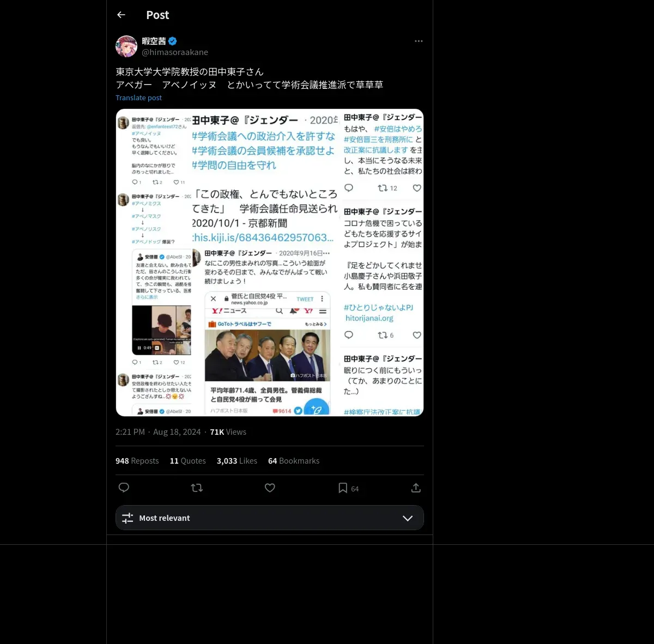View the 3,033 Likes list
This screenshot has width=654, height=644.
[237, 461]
